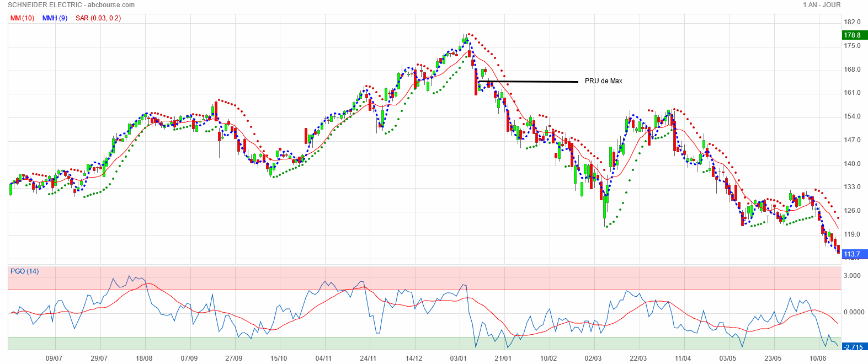Viewport: 868px width, 364px height.
Task: Click the 182.0 price axis label
Action: (x=853, y=22)
